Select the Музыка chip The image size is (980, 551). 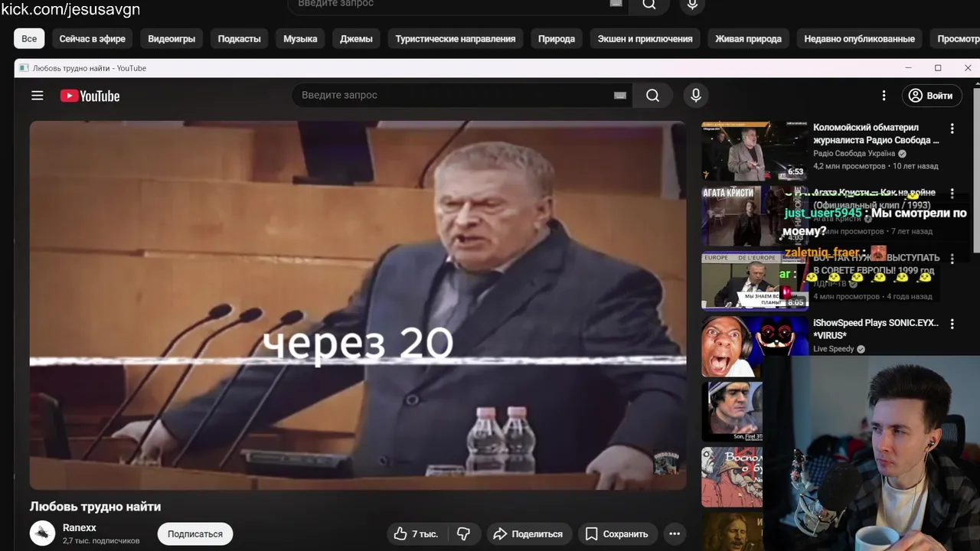[x=300, y=38]
